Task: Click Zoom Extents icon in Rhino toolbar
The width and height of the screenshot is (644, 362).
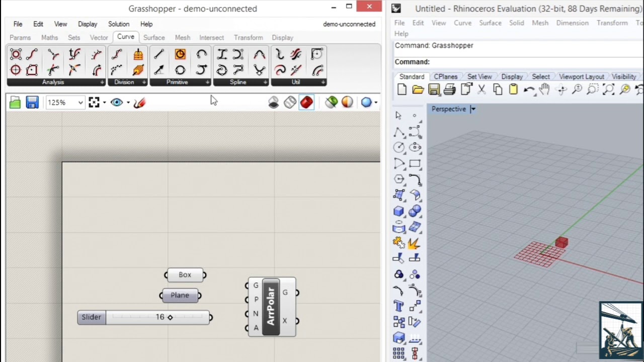Action: click(609, 89)
